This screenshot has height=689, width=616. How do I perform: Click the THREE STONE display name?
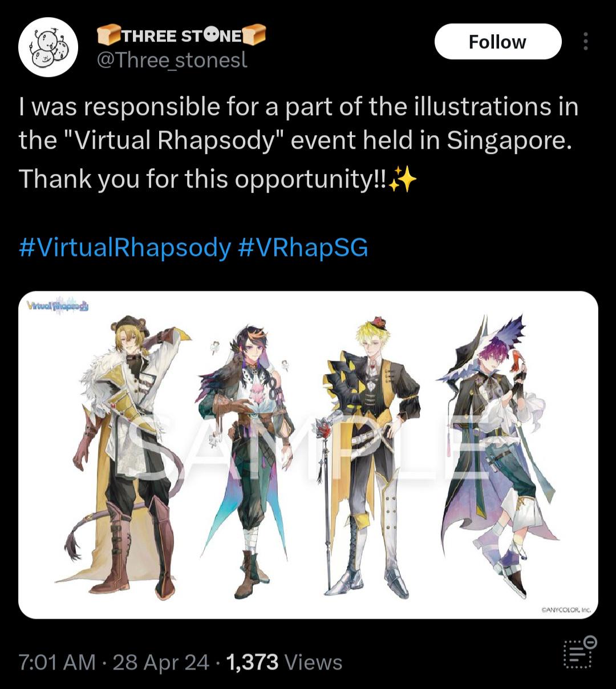click(181, 36)
